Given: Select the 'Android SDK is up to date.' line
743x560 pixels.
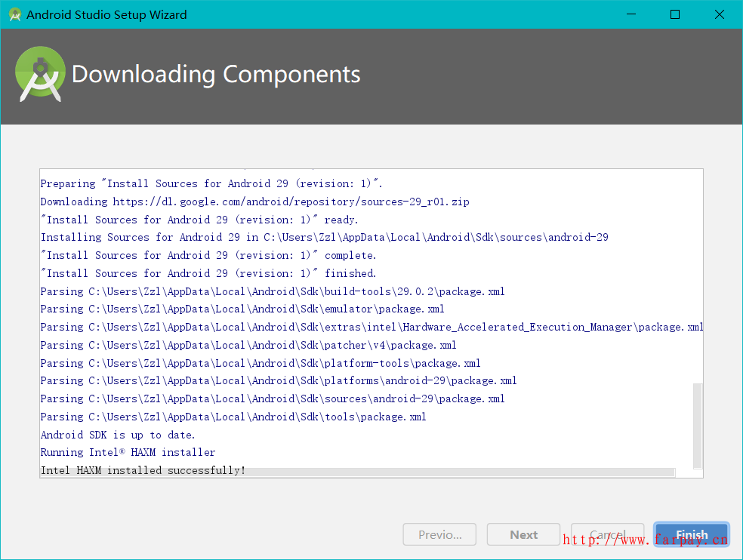Looking at the screenshot, I should (x=118, y=435).
